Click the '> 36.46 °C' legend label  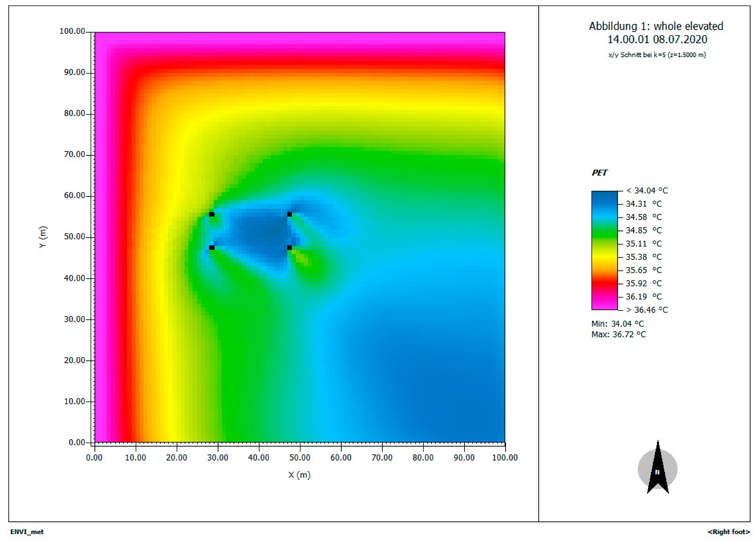pyautogui.click(x=647, y=310)
